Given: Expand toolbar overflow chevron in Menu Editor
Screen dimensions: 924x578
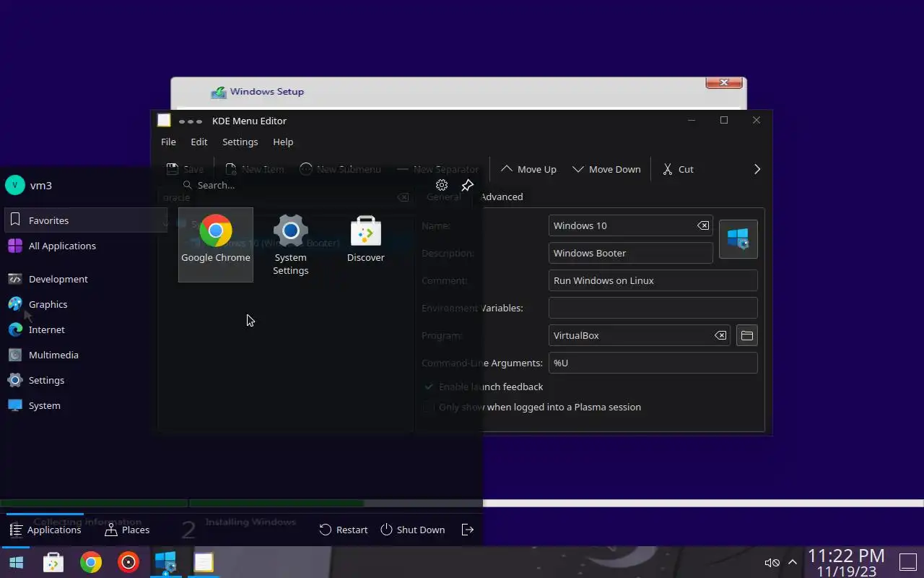Looking at the screenshot, I should point(757,169).
